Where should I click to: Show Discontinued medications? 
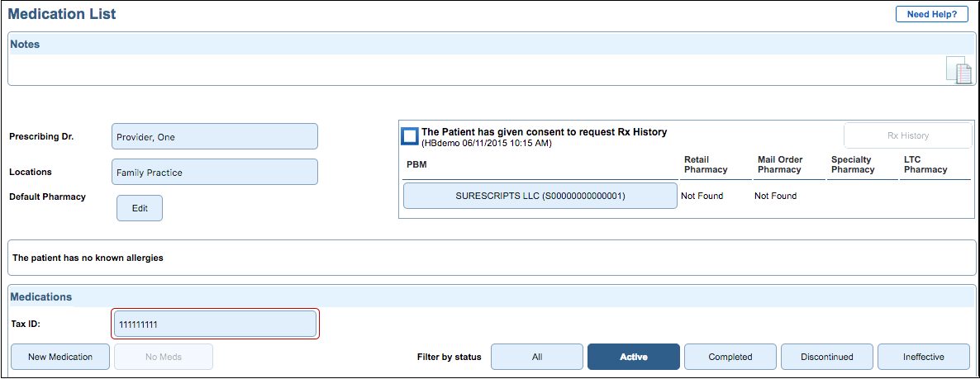826,357
